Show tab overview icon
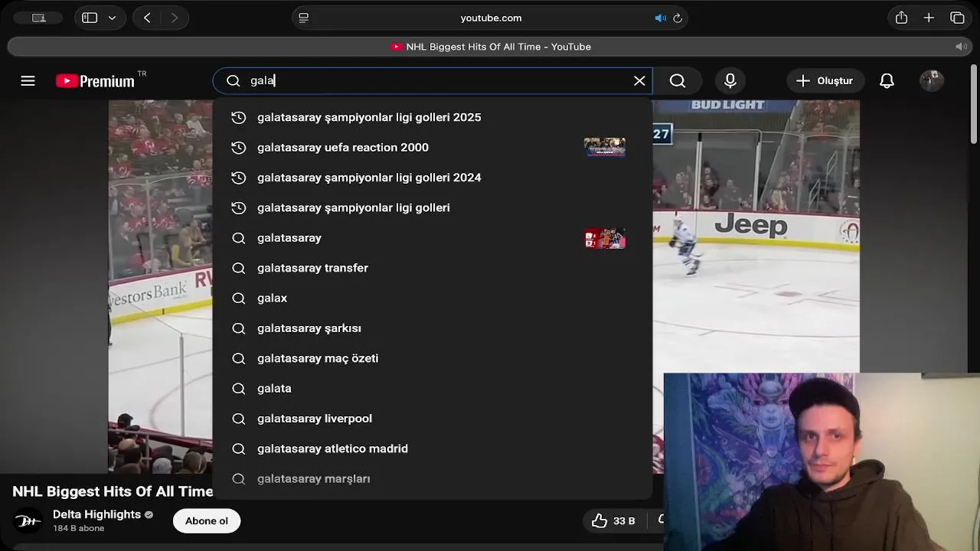The width and height of the screenshot is (980, 551). [957, 18]
